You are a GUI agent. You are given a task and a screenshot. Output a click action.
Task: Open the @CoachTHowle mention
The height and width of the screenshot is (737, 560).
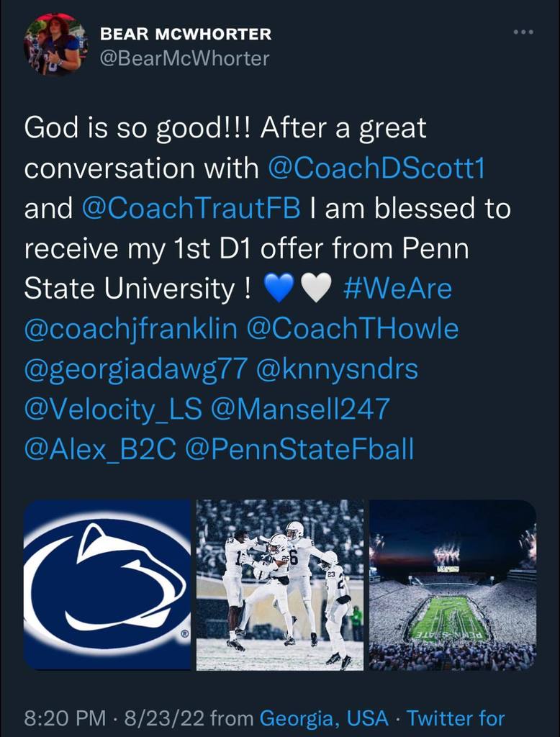click(352, 329)
